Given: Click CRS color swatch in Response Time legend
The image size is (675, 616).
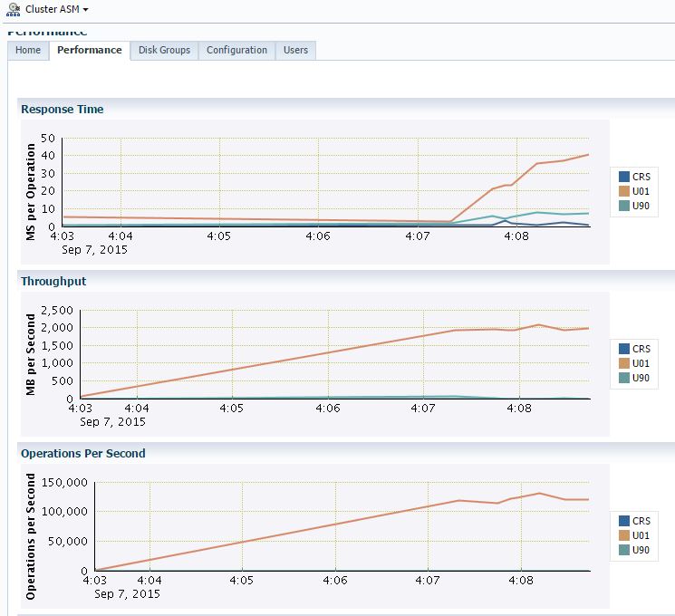Looking at the screenshot, I should 624,177.
